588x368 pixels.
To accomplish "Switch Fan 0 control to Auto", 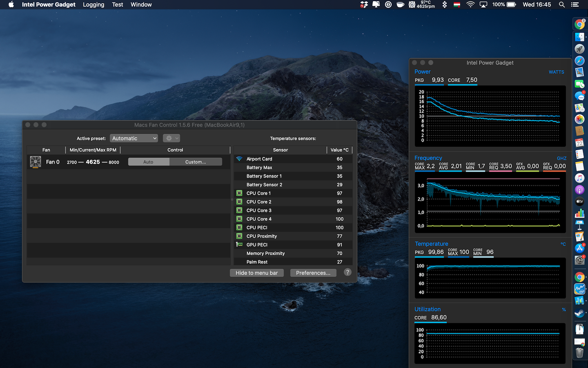I will [x=149, y=162].
